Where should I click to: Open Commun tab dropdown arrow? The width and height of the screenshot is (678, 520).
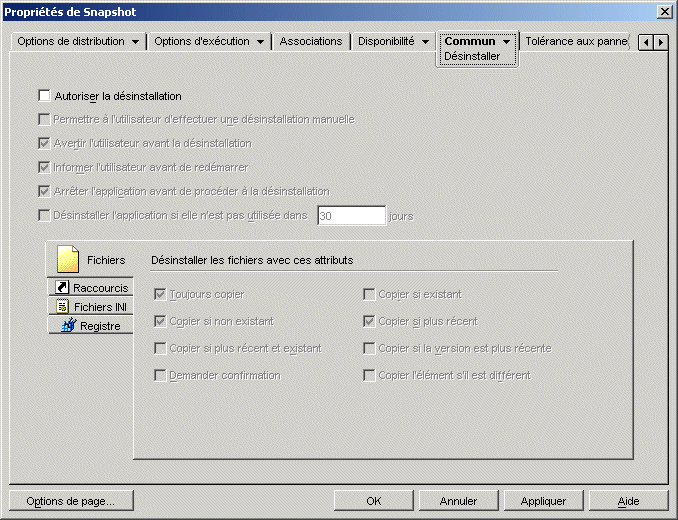click(x=506, y=42)
